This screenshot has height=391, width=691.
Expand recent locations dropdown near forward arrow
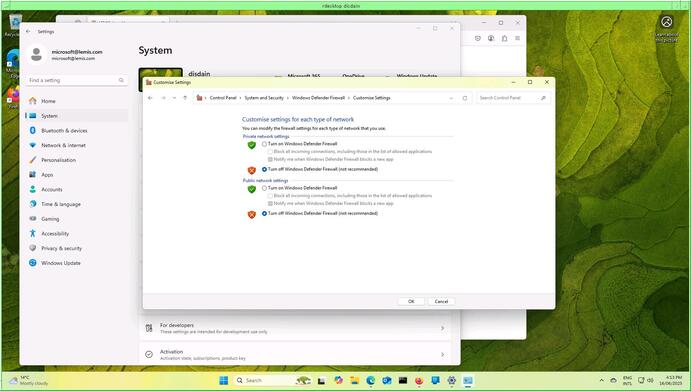[174, 98]
